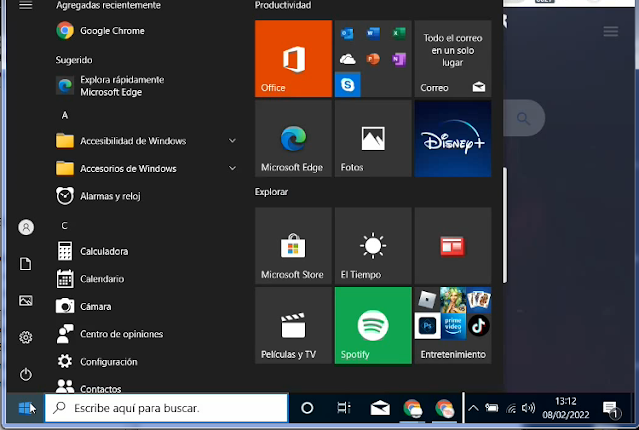
Task: Click the Productividad group header
Action: 283,5
